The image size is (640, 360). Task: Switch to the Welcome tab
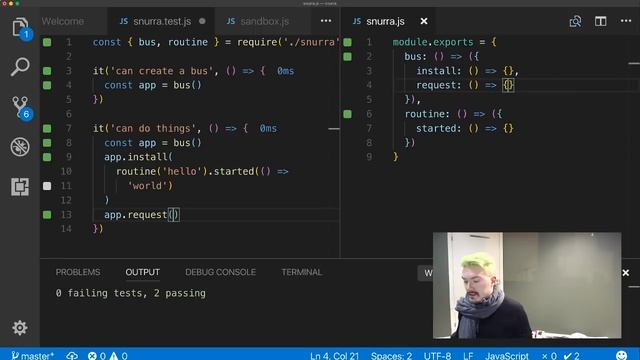click(x=62, y=21)
